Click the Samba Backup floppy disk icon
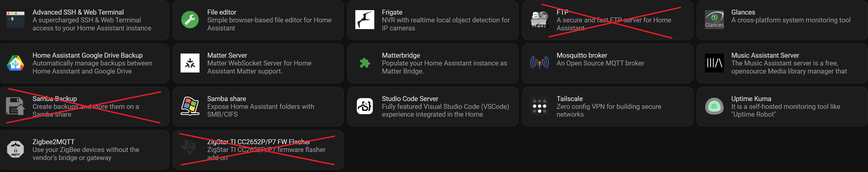This screenshot has width=868, height=172. tap(16, 106)
